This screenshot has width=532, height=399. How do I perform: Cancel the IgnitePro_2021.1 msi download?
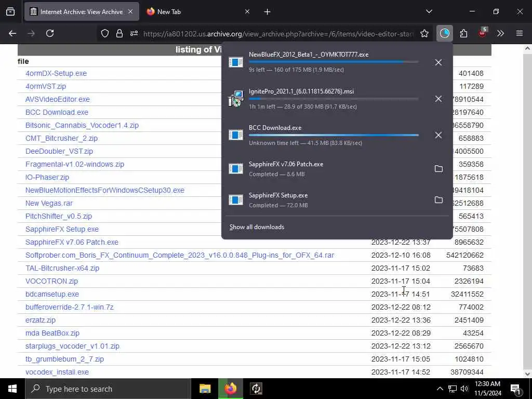(438, 99)
